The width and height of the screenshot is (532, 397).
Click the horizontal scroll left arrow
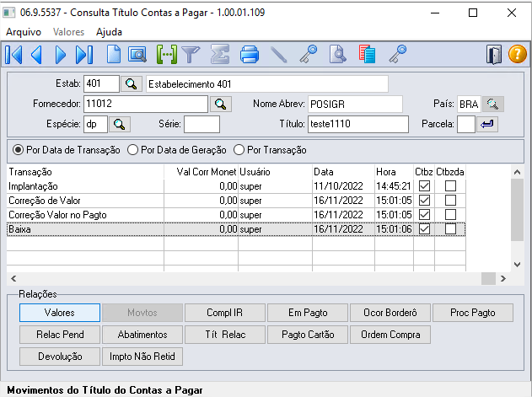click(13, 279)
